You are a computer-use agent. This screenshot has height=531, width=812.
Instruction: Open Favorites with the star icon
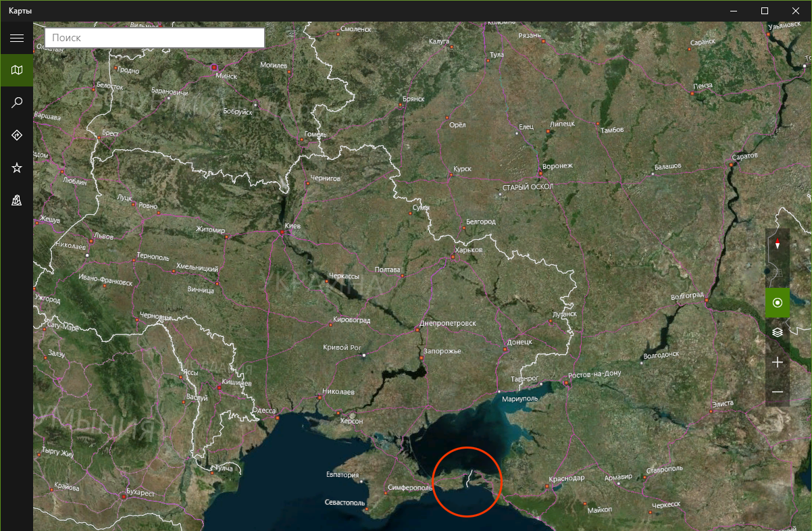point(16,168)
